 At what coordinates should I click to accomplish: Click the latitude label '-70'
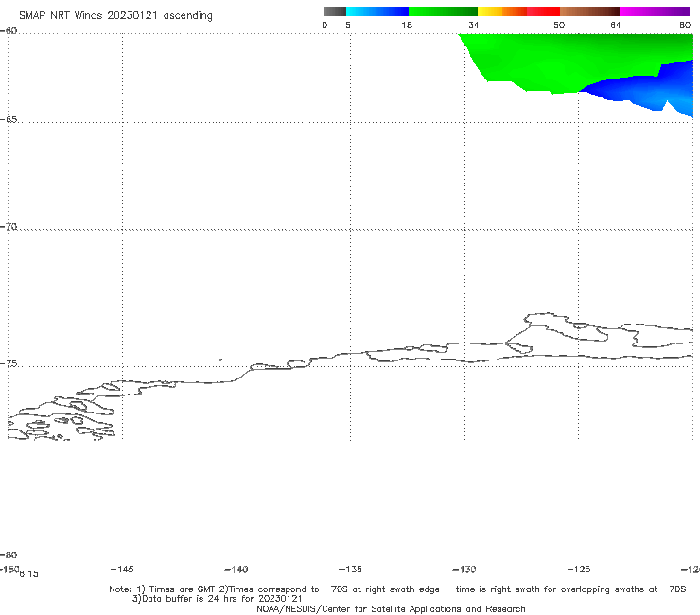click(x=9, y=227)
